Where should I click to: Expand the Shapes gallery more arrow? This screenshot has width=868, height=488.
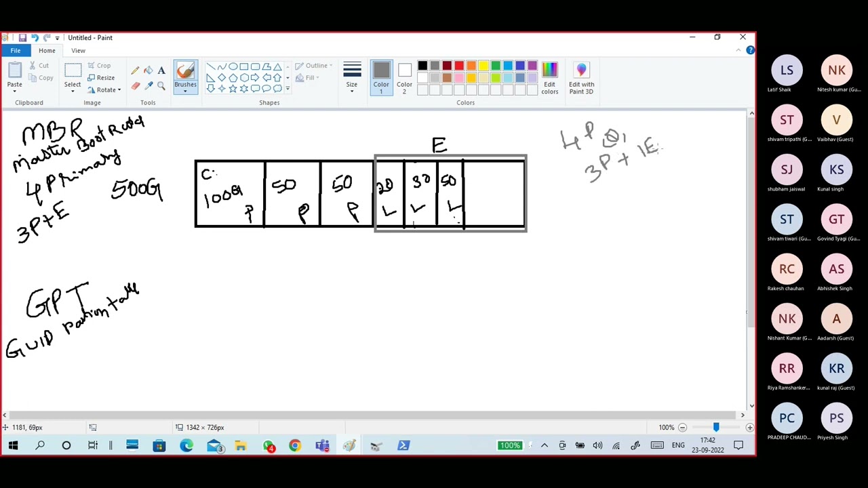click(x=288, y=89)
